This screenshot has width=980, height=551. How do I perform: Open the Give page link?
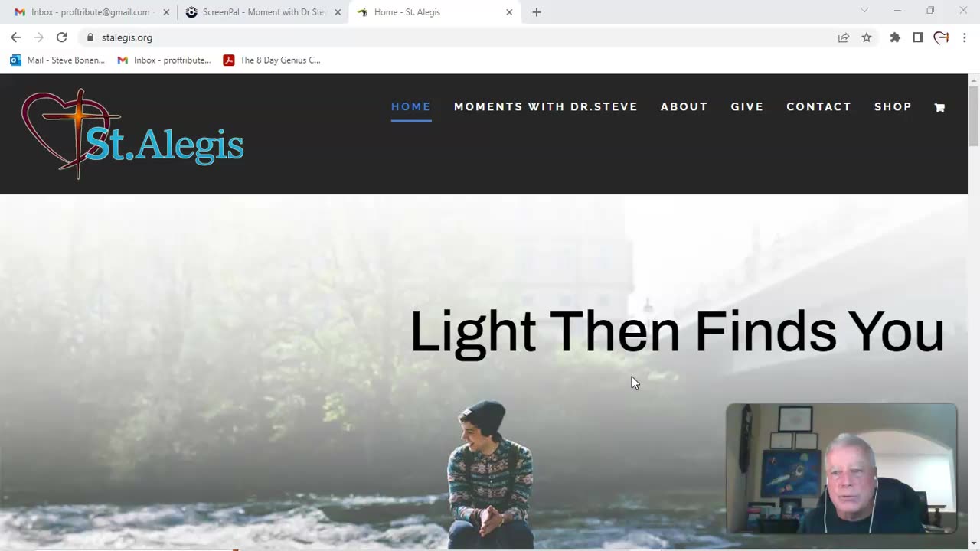pyautogui.click(x=747, y=106)
